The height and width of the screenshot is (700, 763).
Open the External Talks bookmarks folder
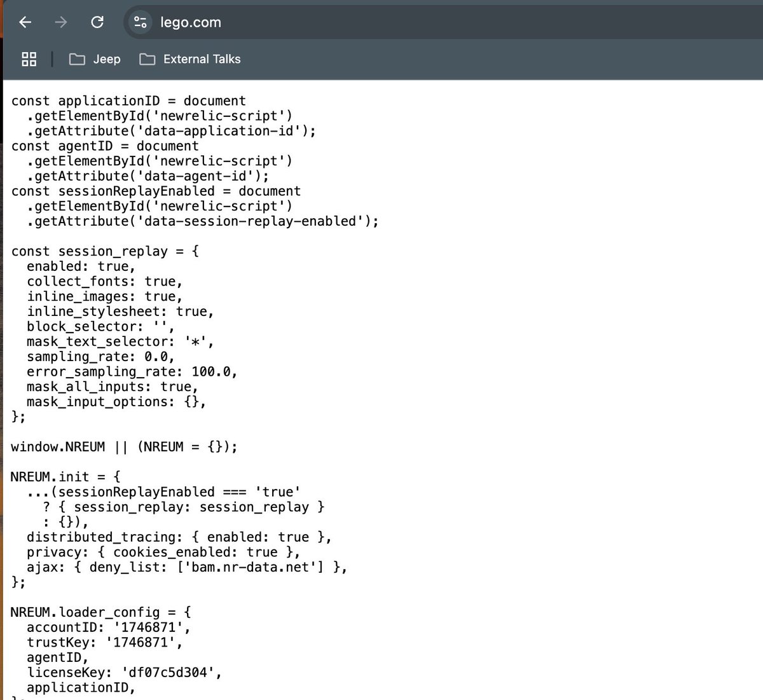[190, 59]
